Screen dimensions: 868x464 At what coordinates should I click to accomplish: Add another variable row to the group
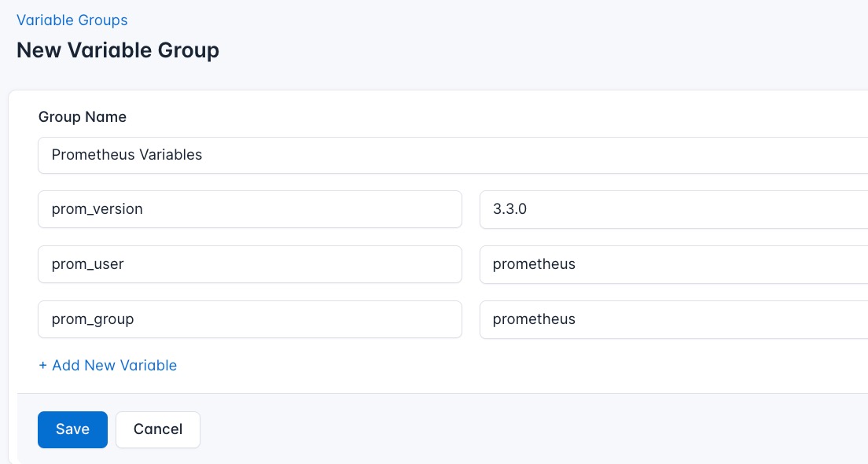coord(108,366)
